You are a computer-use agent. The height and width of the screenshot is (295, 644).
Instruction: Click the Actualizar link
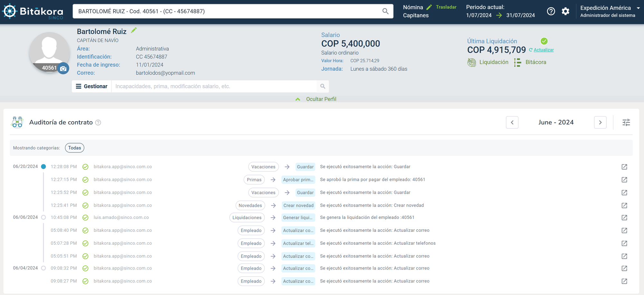pos(544,50)
